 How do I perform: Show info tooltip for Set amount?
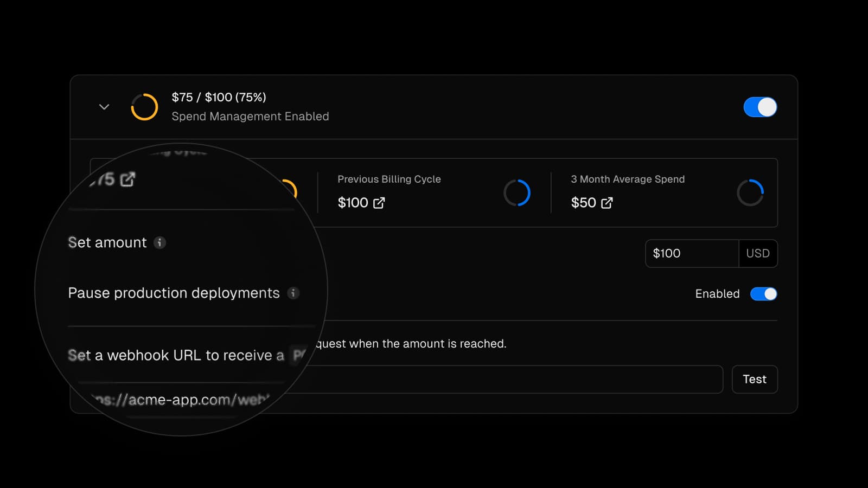click(x=159, y=242)
